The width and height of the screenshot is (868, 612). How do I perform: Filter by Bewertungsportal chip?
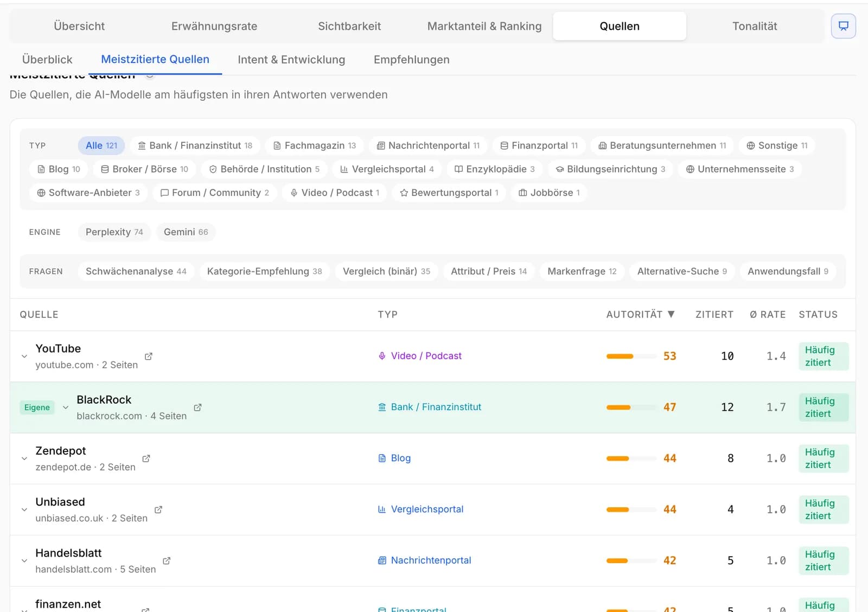[449, 193]
